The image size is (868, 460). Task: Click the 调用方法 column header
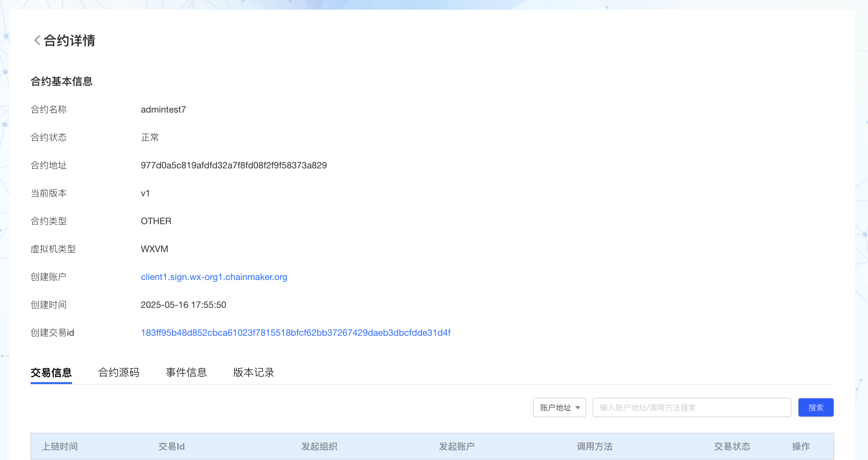point(594,446)
